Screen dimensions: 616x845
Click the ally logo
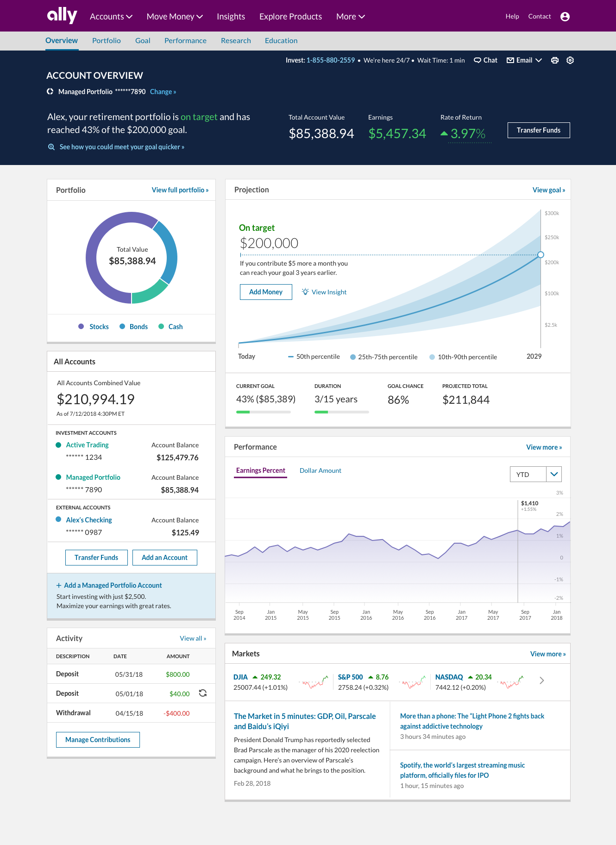62,16
